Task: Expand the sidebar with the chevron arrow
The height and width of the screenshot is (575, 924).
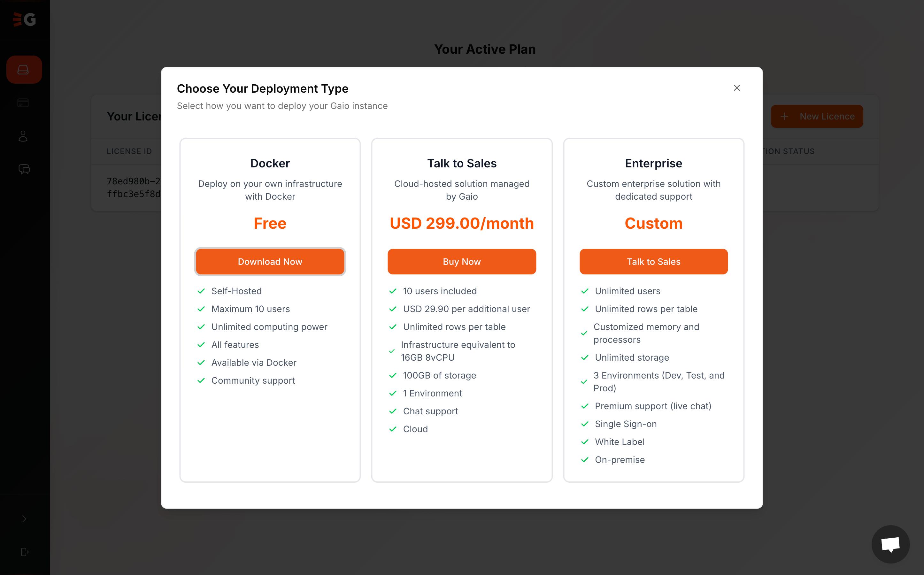Action: pyautogui.click(x=24, y=519)
